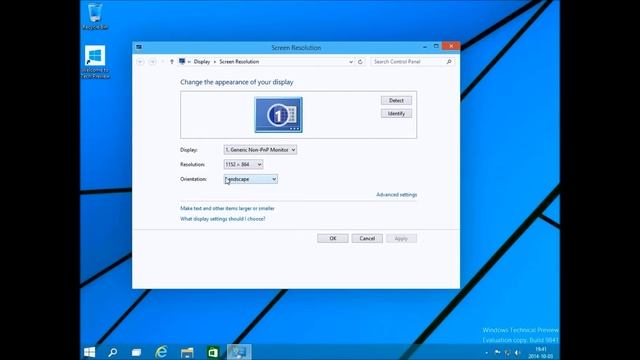Click the search magnifier in Control Panel box

(449, 62)
